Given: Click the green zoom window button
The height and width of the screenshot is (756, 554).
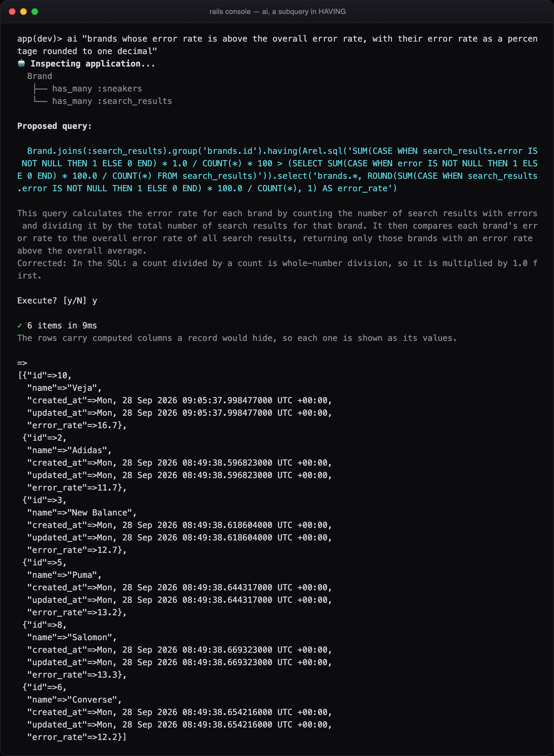Looking at the screenshot, I should pyautogui.click(x=34, y=12).
